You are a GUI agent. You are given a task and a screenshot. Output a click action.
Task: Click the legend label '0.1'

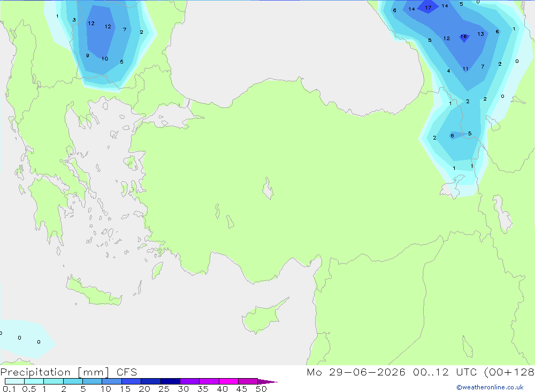(x=9, y=389)
